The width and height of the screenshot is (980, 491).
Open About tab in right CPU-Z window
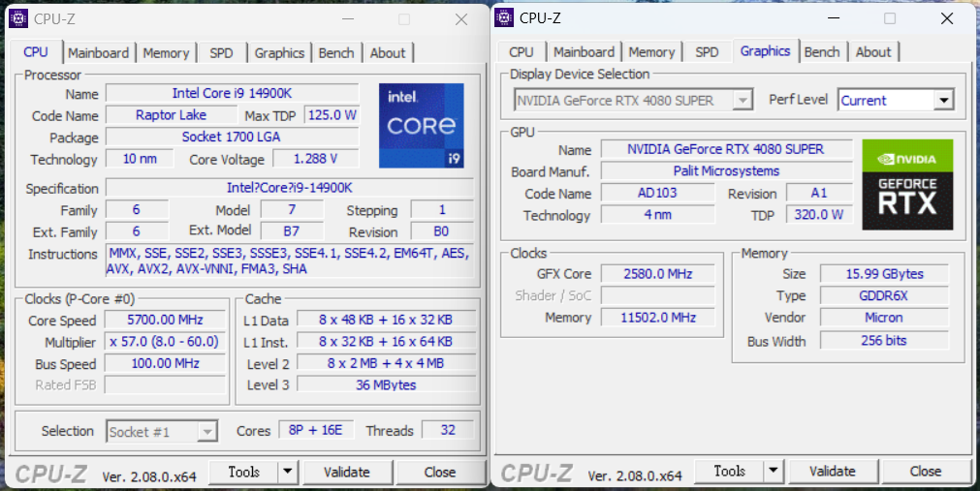click(873, 52)
